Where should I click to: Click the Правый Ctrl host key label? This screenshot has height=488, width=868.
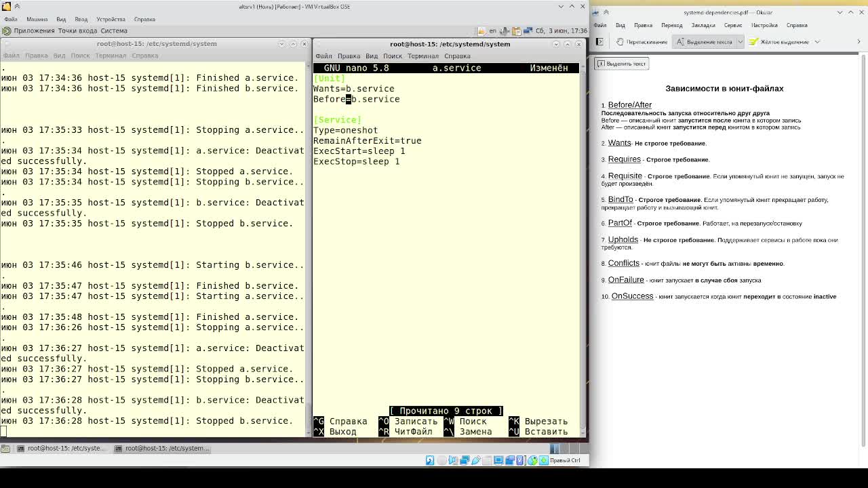click(x=565, y=460)
